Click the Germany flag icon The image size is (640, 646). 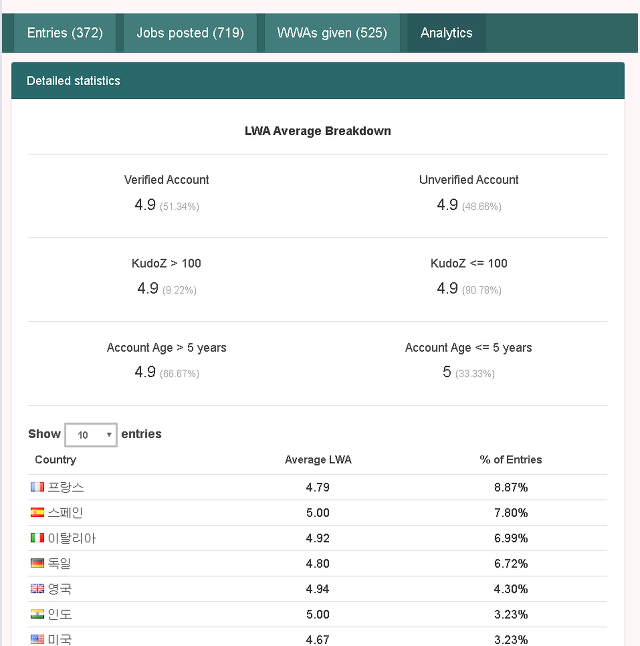[37, 563]
